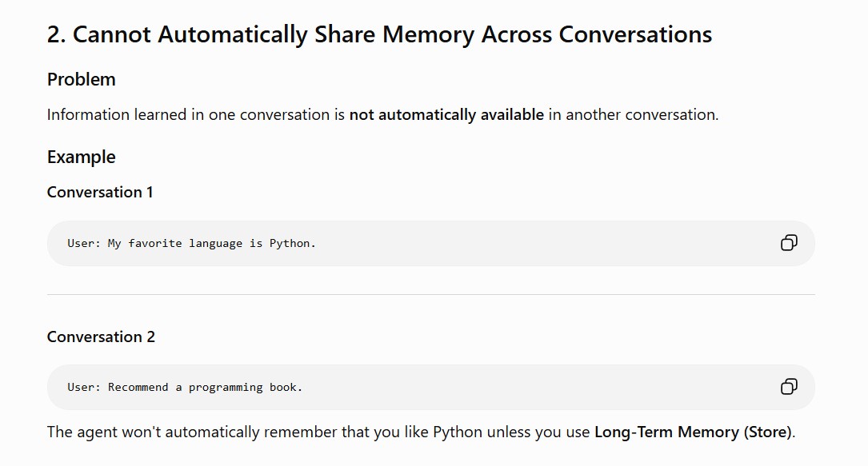Click the 'Conversation 1' label
868x466 pixels.
[x=100, y=193]
